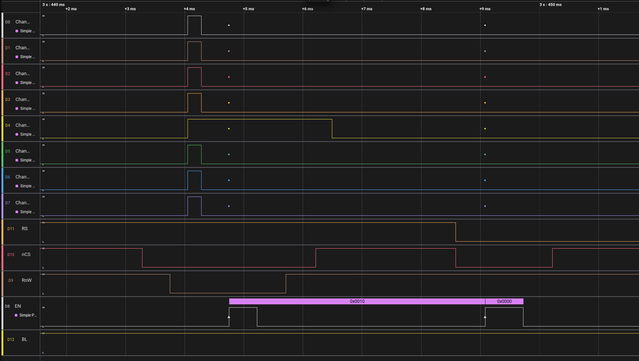Click the pink analyzer dot under D7

(x=17, y=212)
